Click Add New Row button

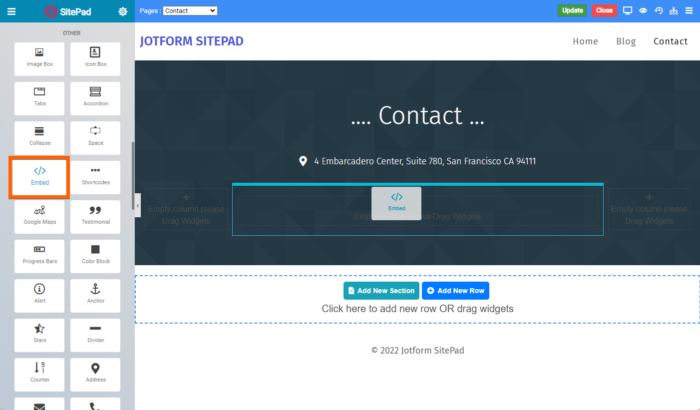click(455, 291)
